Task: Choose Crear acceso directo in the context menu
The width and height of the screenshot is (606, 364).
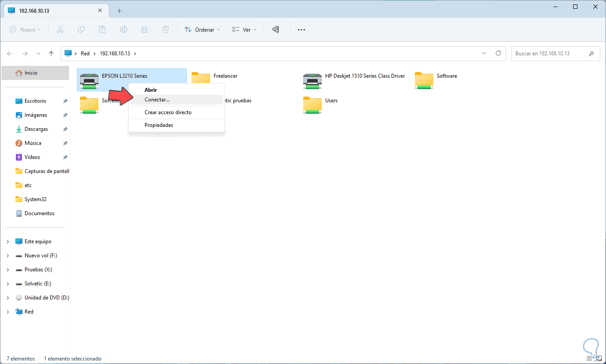Action: pyautogui.click(x=177, y=112)
